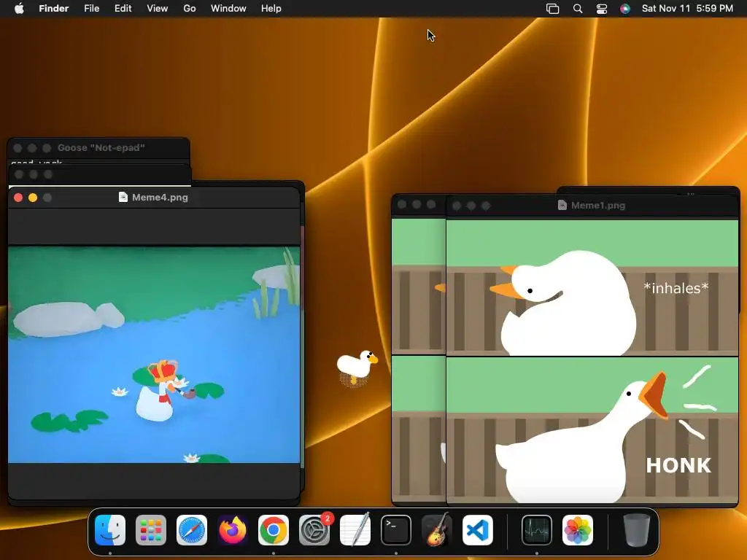Image resolution: width=747 pixels, height=560 pixels.
Task: Open Finder from the Dock
Action: [110, 530]
